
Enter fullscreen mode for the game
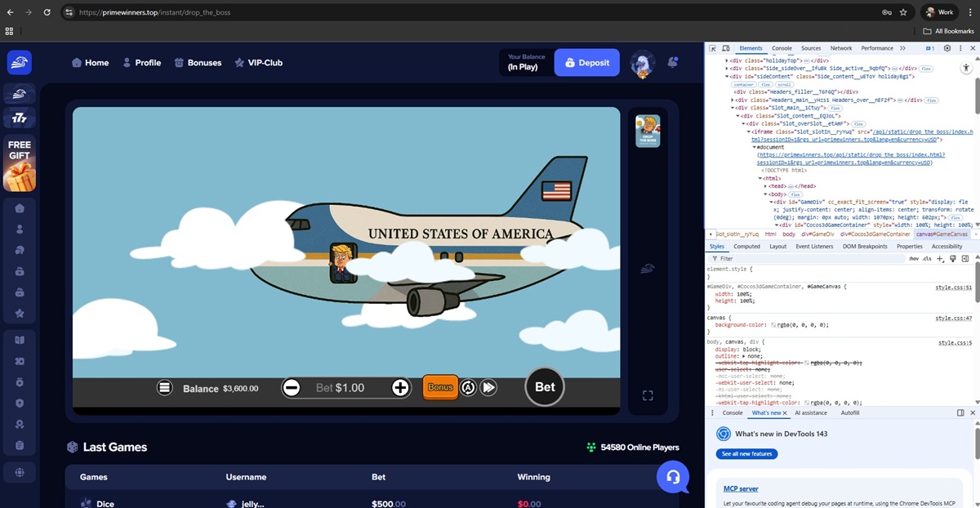coord(648,396)
